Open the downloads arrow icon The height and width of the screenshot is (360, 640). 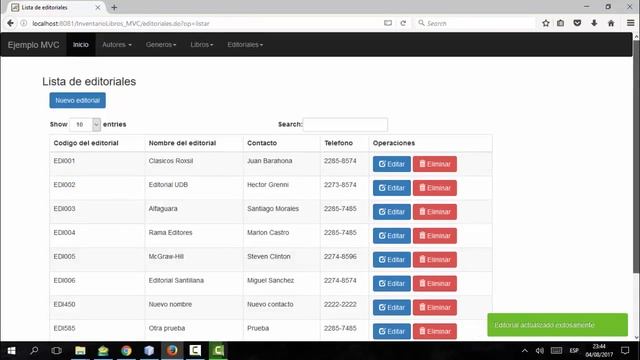coord(594,23)
